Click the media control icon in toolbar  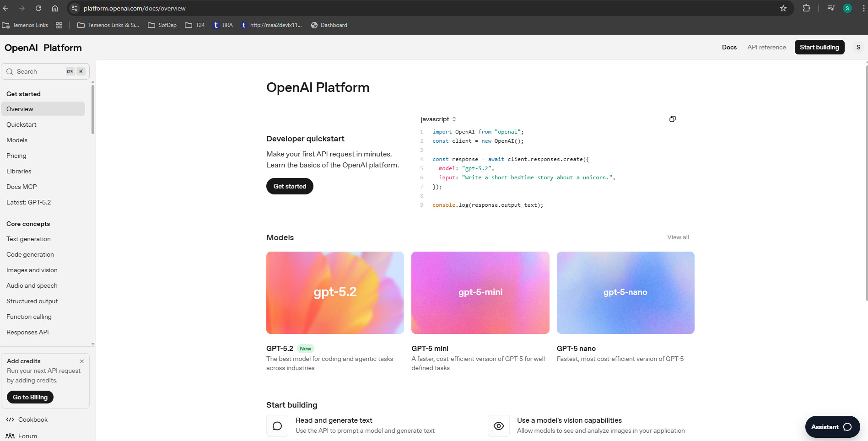tap(831, 8)
